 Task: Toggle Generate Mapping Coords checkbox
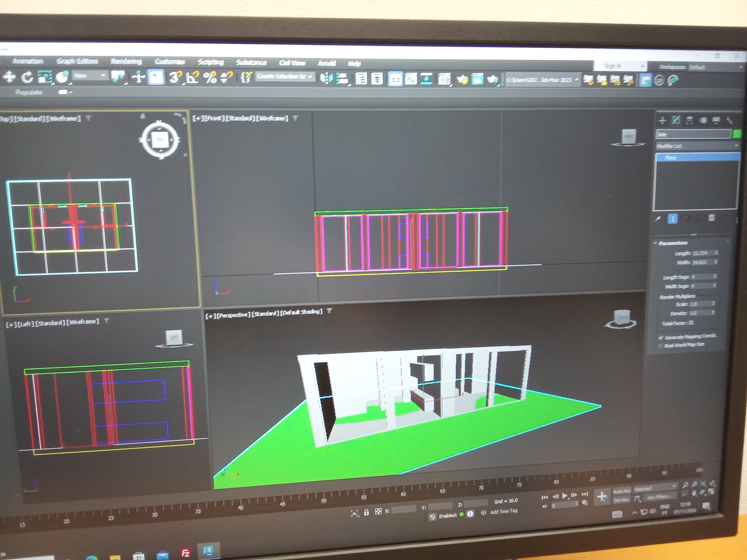[x=661, y=338]
